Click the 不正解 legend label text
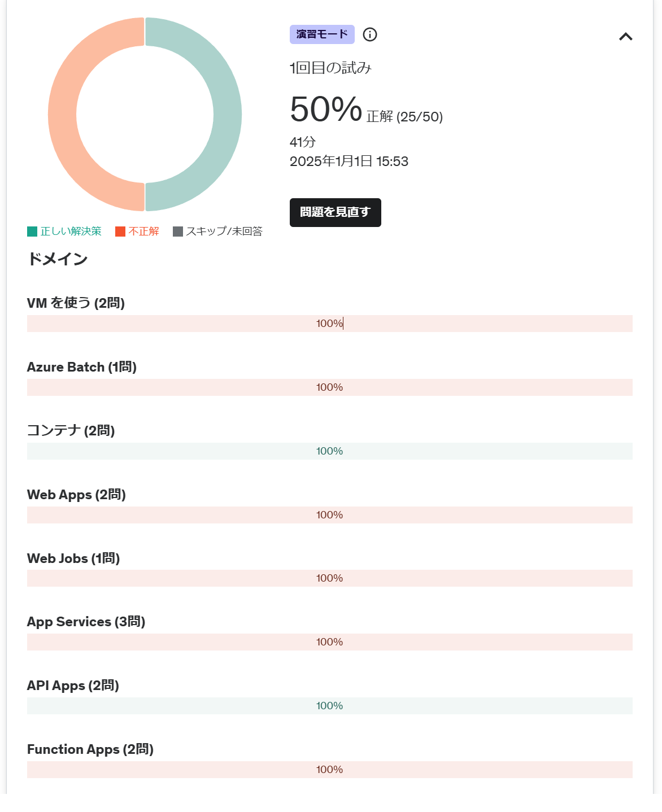This screenshot has width=662, height=812. [143, 232]
